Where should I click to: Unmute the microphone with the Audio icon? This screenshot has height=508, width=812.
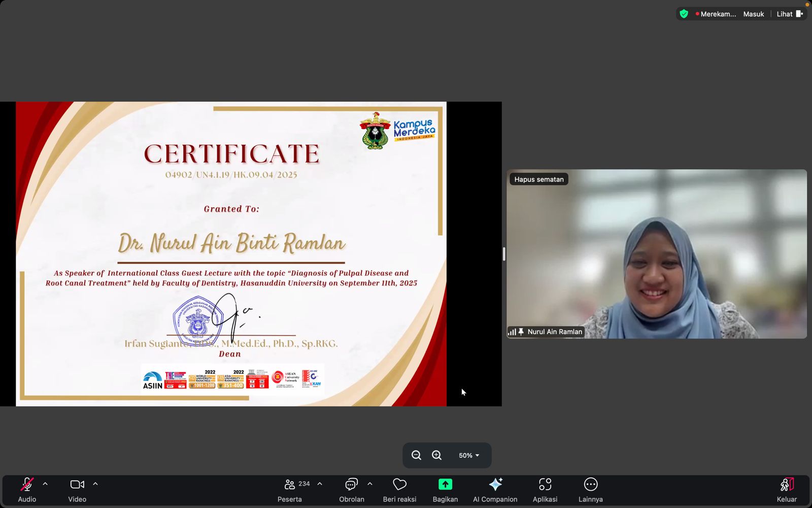[x=27, y=485]
